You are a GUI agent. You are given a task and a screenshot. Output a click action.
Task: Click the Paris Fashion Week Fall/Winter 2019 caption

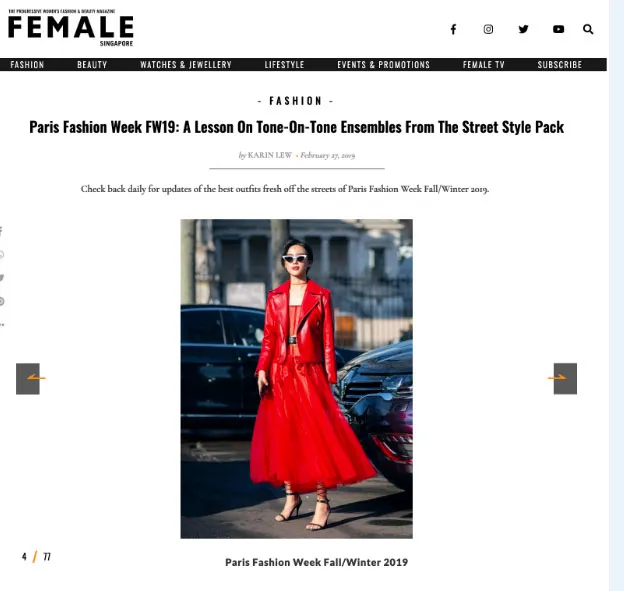pyautogui.click(x=316, y=562)
